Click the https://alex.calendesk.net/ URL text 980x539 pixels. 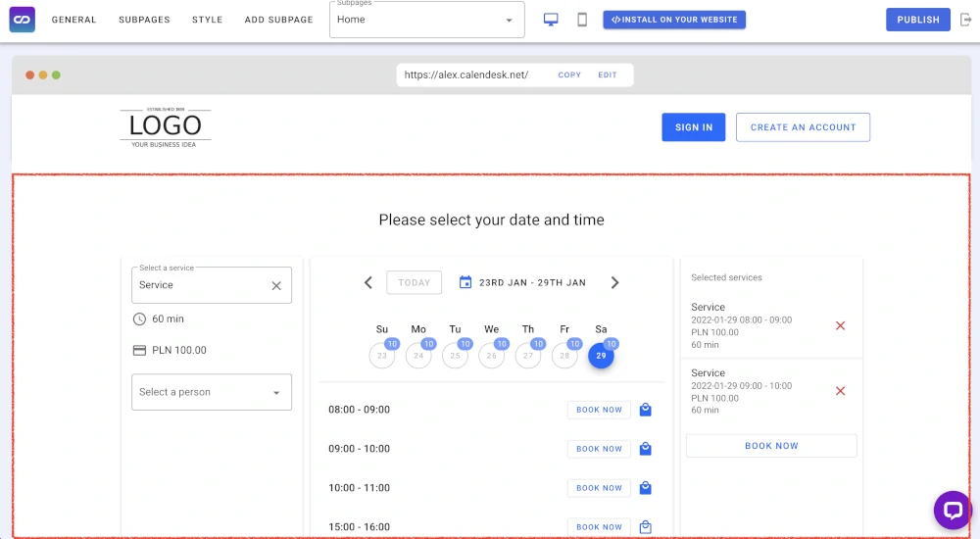click(466, 75)
